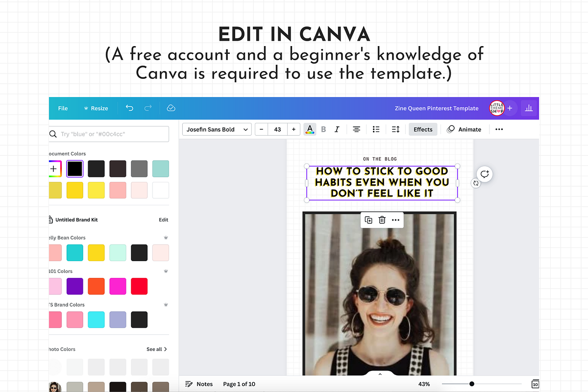Open the analytics bar chart icon
Screen dimensions: 588x392
tap(529, 108)
